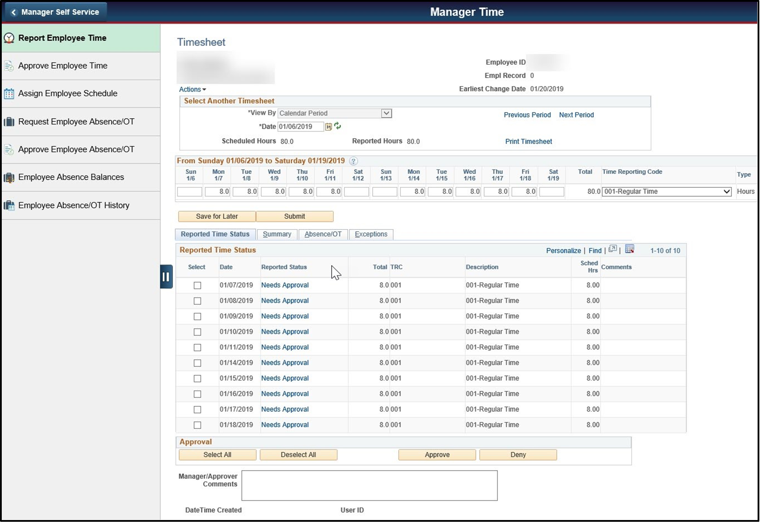Image resolution: width=765 pixels, height=532 pixels.
Task: Click the Approve Employee Time sidebar icon
Action: [8, 66]
